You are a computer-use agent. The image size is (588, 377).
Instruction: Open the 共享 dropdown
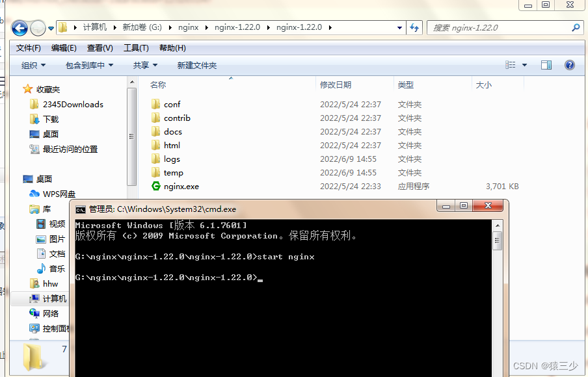pos(145,65)
